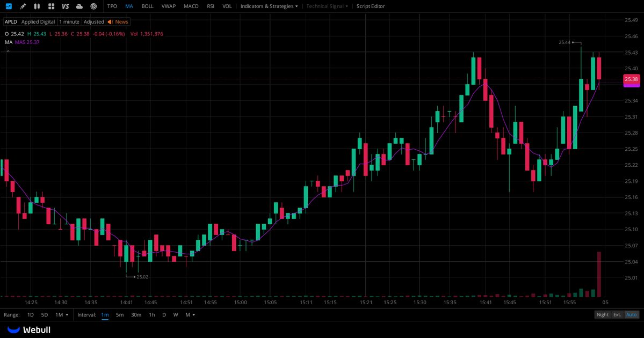Open the Indicators & Strategies dropdown
644x338 pixels.
click(x=269, y=6)
